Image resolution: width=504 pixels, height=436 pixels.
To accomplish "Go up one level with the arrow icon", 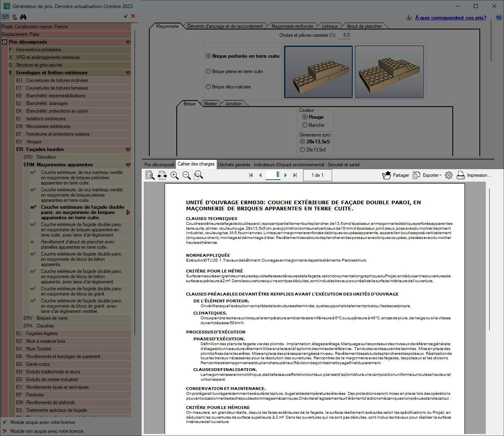I will click(x=14, y=17).
